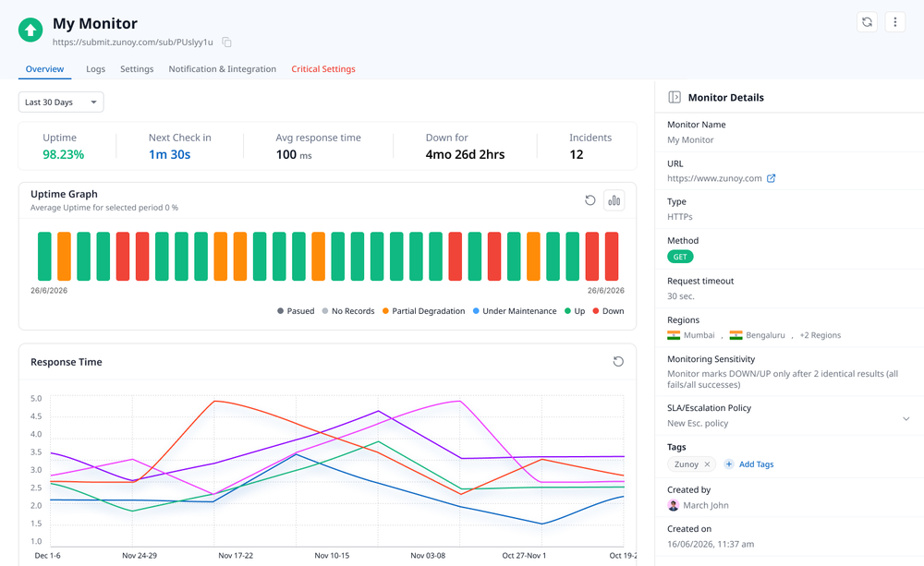The image size is (924, 566).
Task: Switch to the Overview tab
Action: [x=44, y=69]
